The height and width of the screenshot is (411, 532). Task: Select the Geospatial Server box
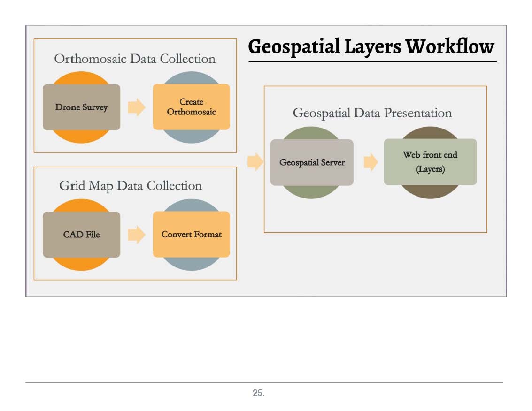point(312,162)
